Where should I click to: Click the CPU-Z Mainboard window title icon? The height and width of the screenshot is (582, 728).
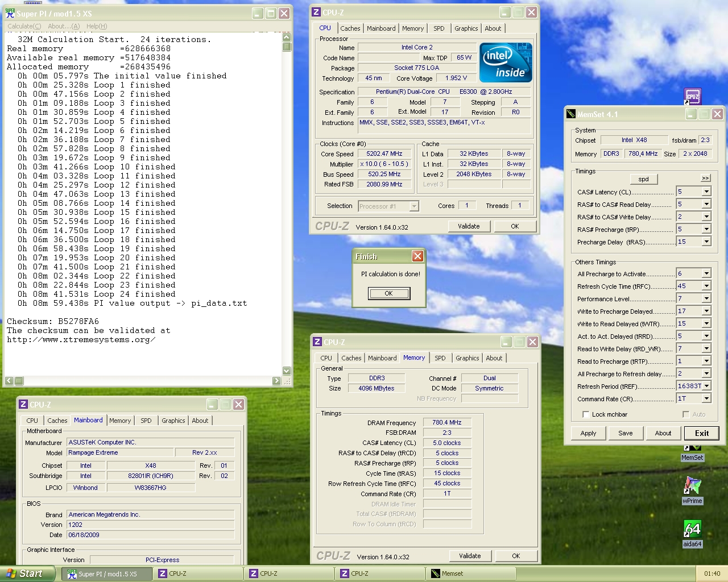click(x=23, y=405)
